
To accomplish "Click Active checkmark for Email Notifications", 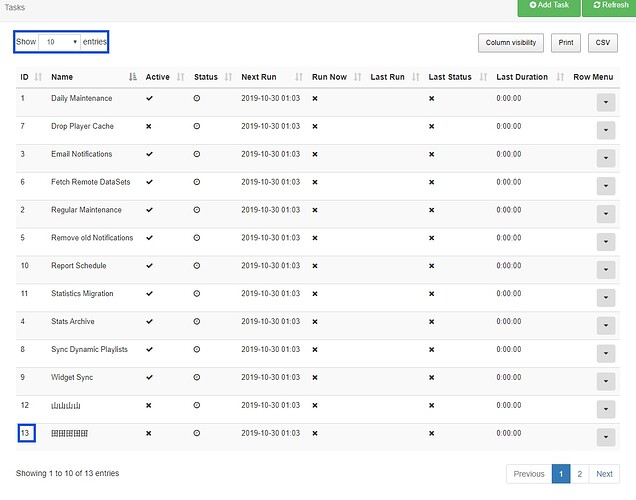I will point(149,154).
